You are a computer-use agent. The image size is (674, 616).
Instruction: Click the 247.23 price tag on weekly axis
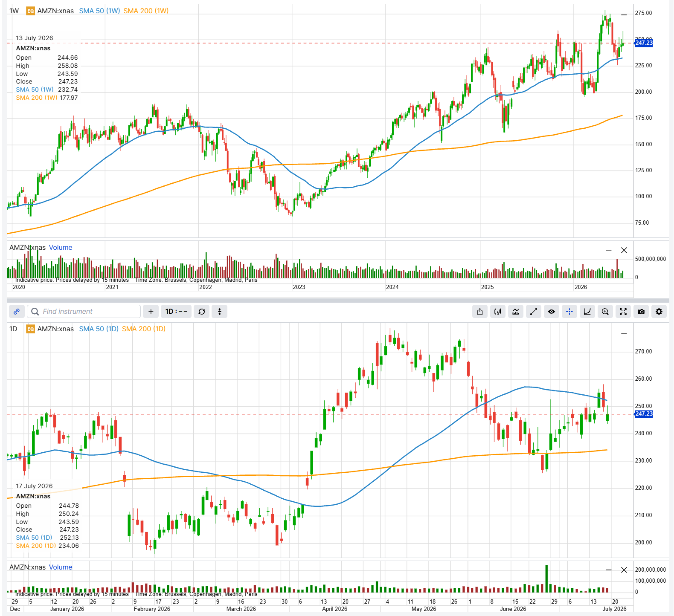point(644,43)
